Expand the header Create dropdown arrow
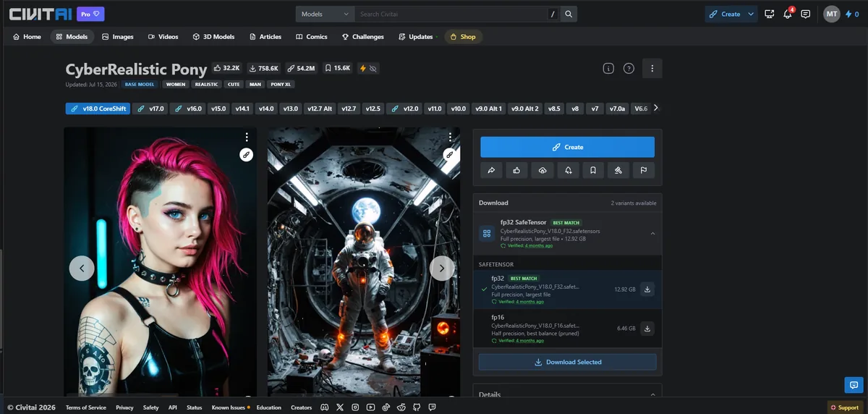 [752, 14]
